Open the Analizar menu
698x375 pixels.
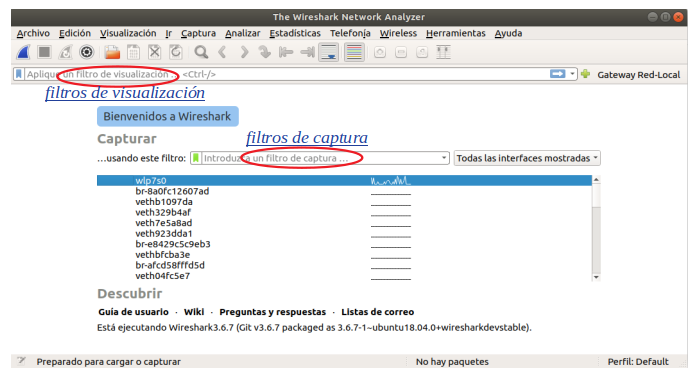(x=243, y=33)
